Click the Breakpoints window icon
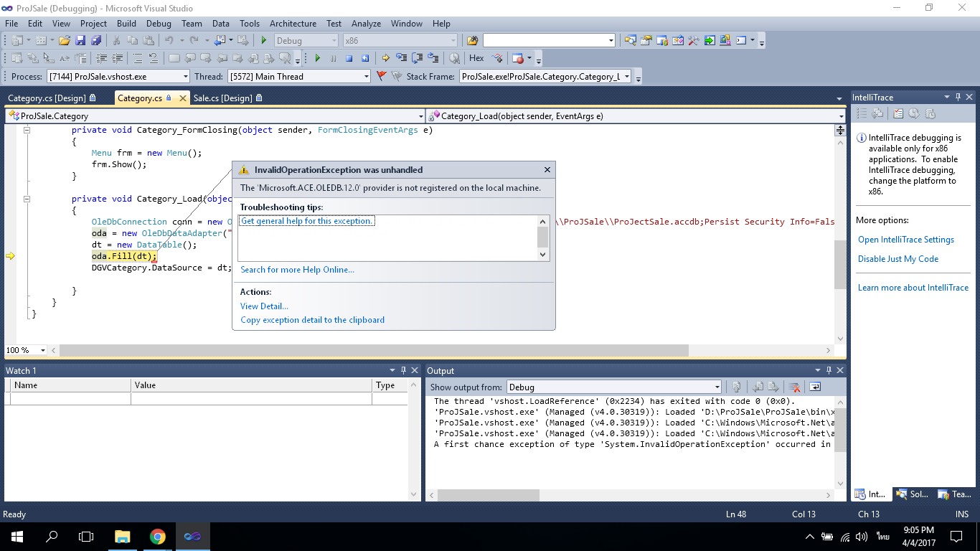 coord(518,58)
